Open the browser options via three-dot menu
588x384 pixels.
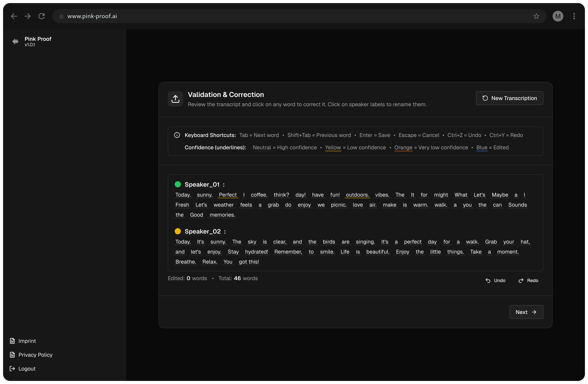tap(574, 16)
